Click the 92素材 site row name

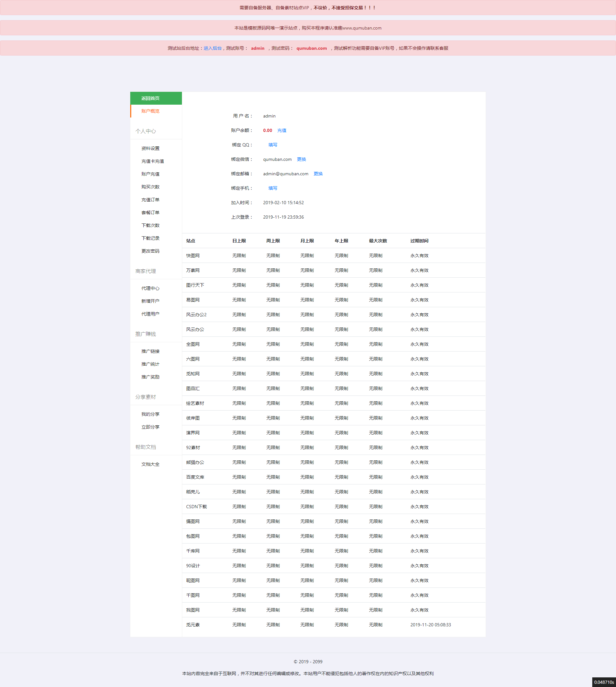[193, 448]
